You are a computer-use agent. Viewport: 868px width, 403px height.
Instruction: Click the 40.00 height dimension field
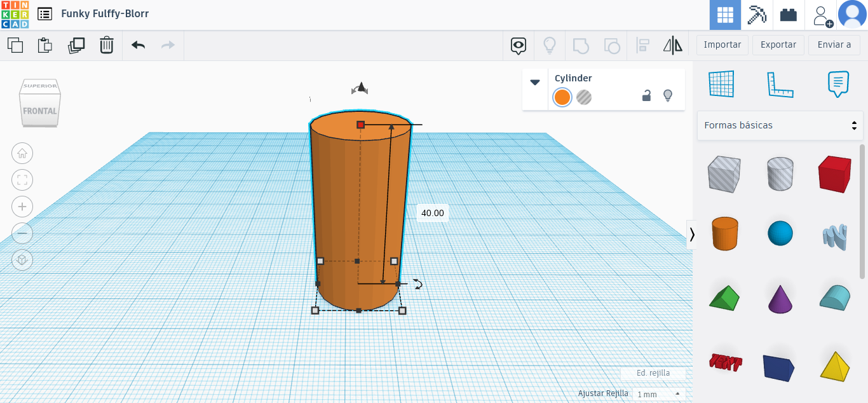click(433, 213)
